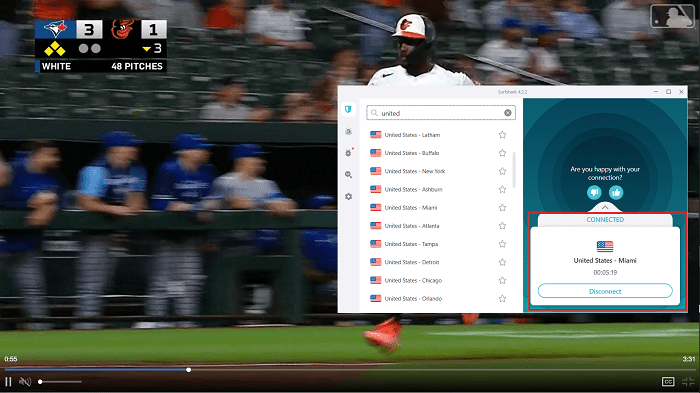This screenshot has height=393, width=700.
Task: Click the Disconnect button
Action: (x=605, y=291)
